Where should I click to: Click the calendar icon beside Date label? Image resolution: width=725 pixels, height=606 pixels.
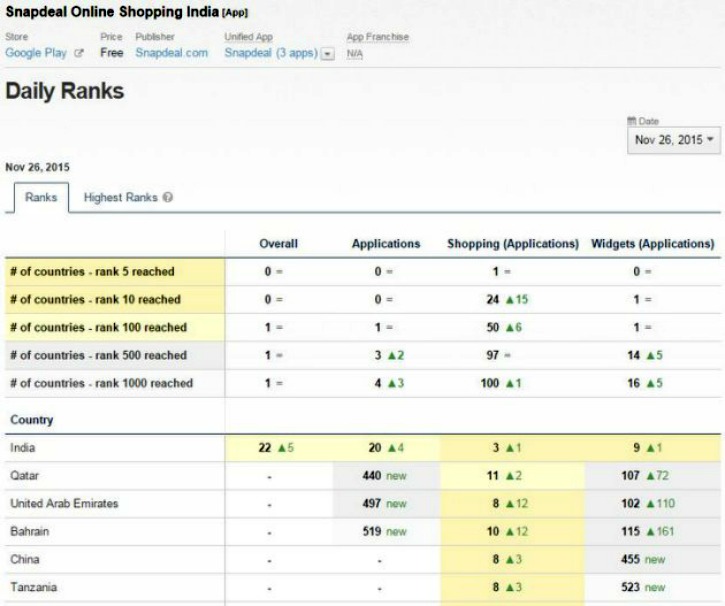[x=632, y=121]
